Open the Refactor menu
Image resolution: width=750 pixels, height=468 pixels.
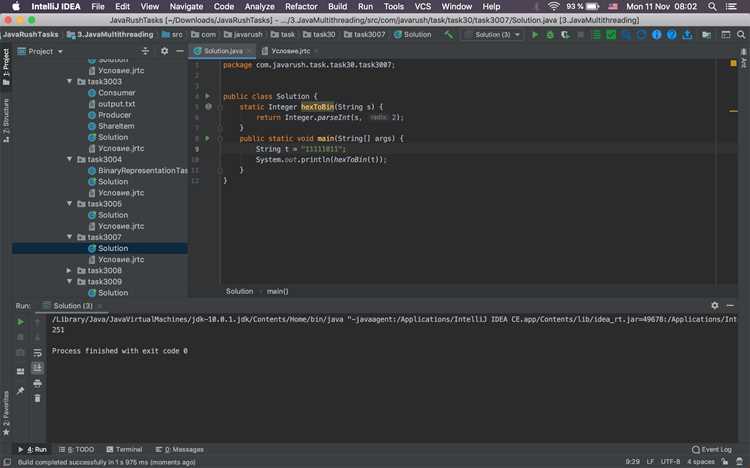[301, 7]
